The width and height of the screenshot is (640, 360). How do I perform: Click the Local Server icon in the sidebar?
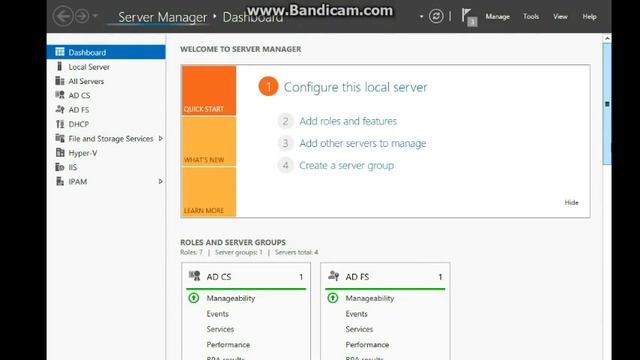coord(60,66)
